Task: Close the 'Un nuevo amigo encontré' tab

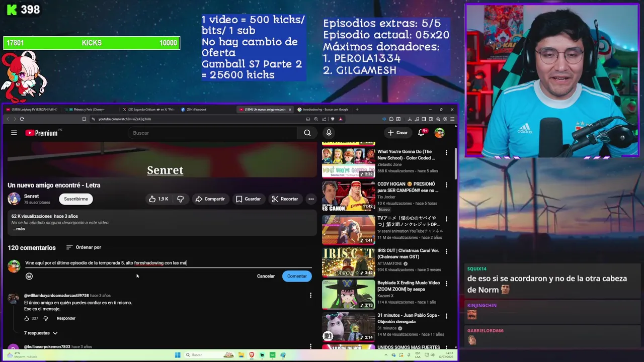Action: (290, 110)
